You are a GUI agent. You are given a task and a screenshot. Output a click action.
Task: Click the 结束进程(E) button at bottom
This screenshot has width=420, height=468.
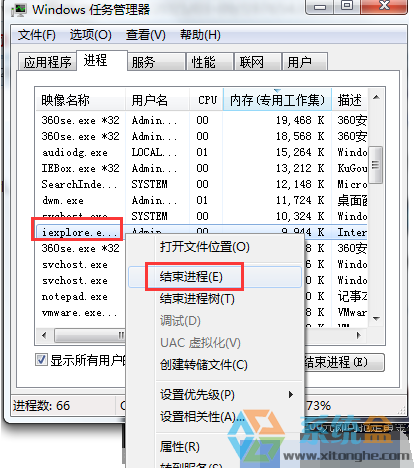click(344, 362)
